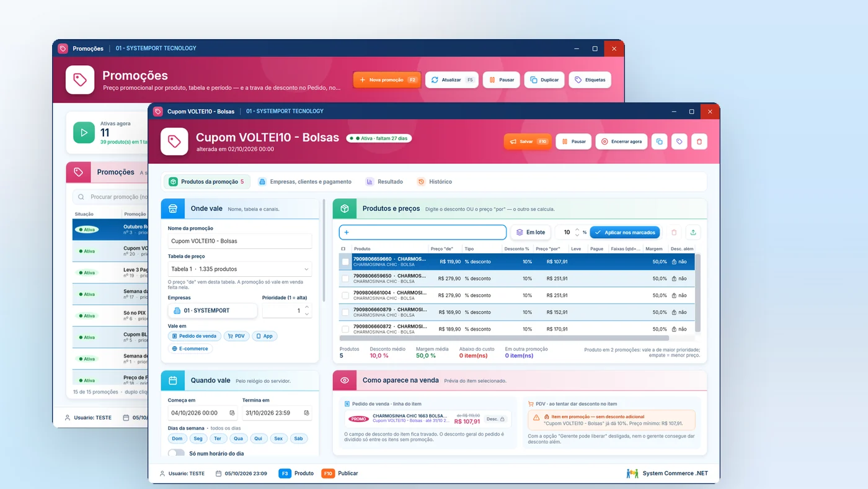Click the add-product input field with plus sign
Image resolution: width=868 pixels, height=489 pixels.
pyautogui.click(x=423, y=232)
